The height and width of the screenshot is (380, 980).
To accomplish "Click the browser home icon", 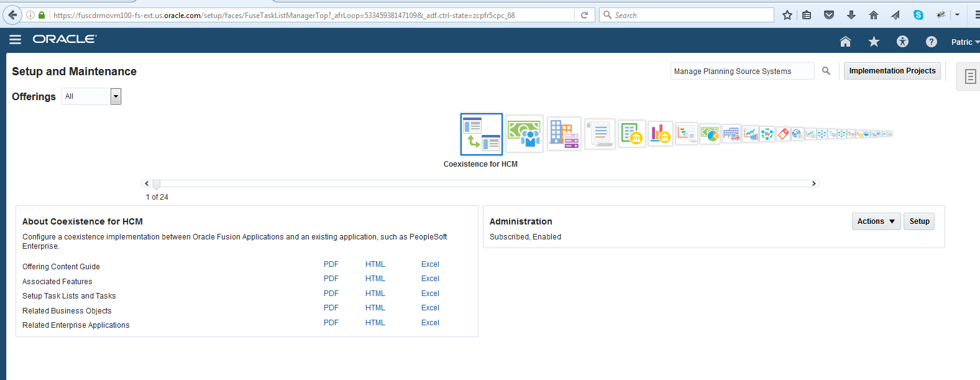I will coord(874,15).
